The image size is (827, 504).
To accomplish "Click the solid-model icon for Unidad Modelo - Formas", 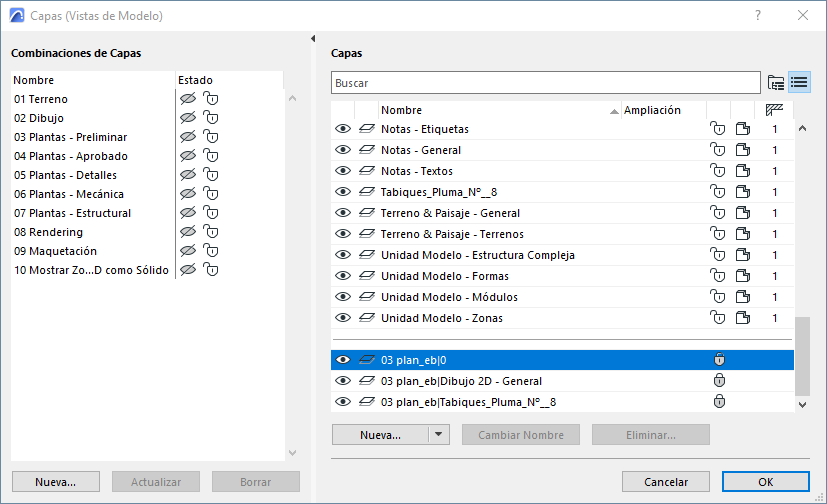I will (x=743, y=276).
